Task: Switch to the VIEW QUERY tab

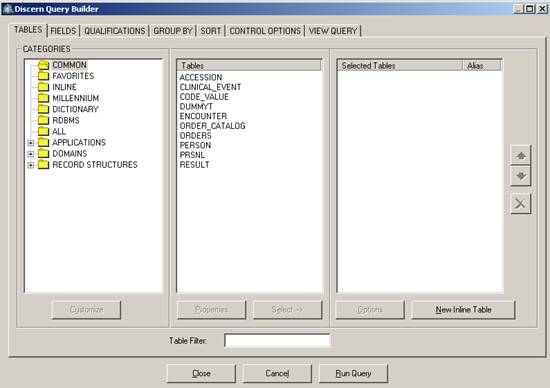Action: point(333,31)
